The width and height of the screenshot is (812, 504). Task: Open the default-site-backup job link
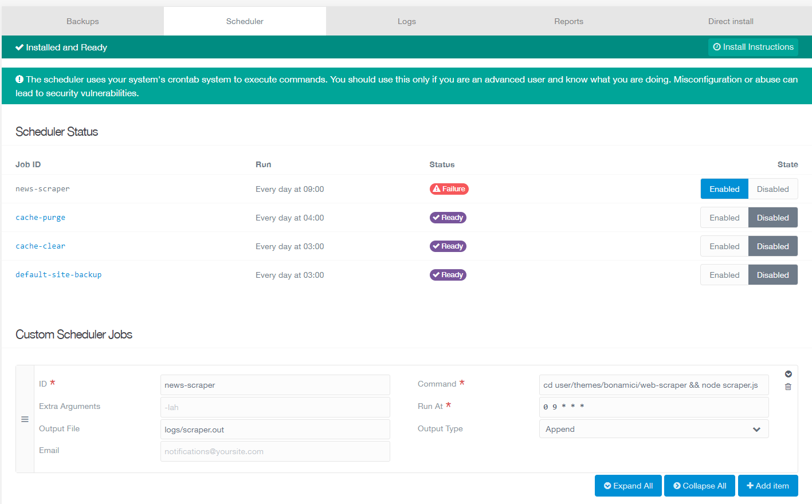point(58,275)
